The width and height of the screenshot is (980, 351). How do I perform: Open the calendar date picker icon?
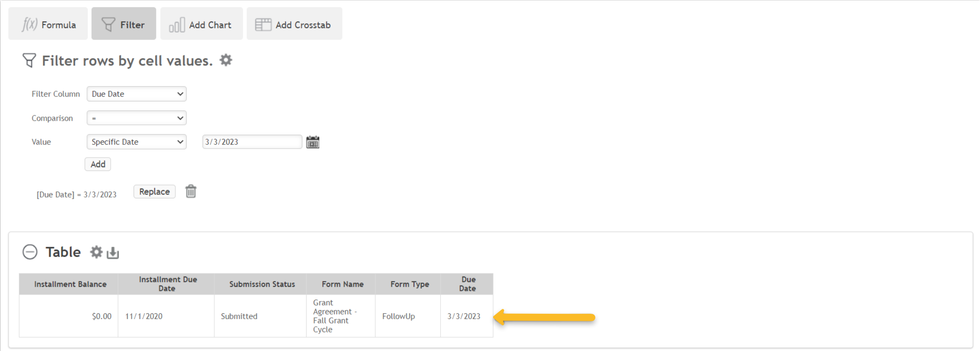pos(312,142)
